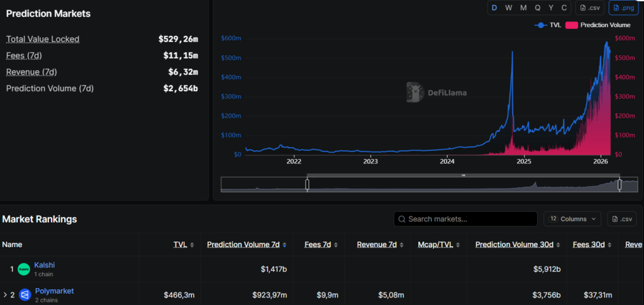Viewport: 644px width, 305px height.
Task: Open the Kalshi market link
Action: click(45, 265)
